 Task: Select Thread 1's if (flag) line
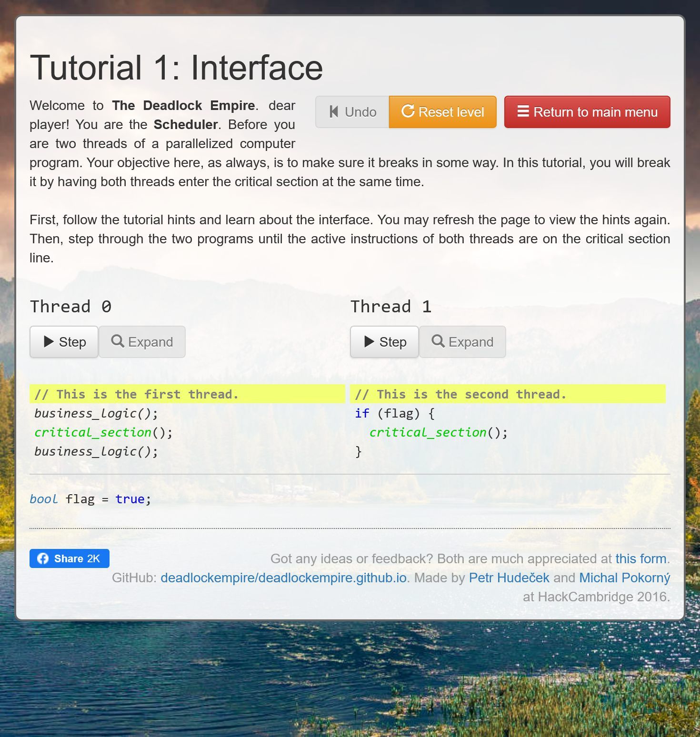click(508, 413)
